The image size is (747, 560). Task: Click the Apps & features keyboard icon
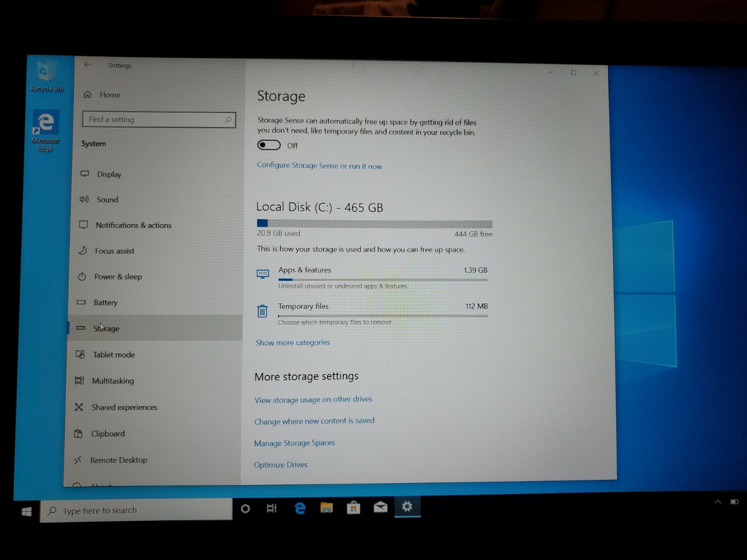[263, 274]
